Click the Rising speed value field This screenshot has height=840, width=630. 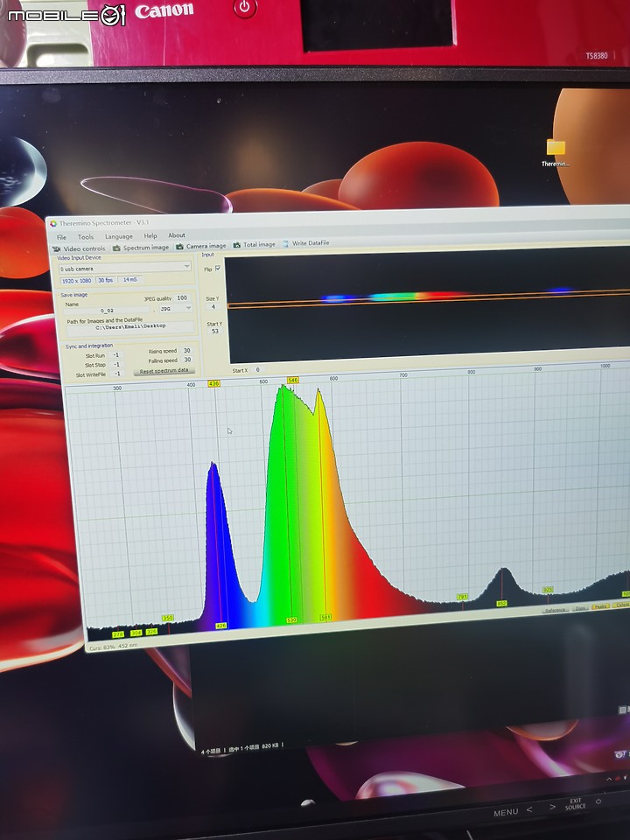click(x=187, y=350)
